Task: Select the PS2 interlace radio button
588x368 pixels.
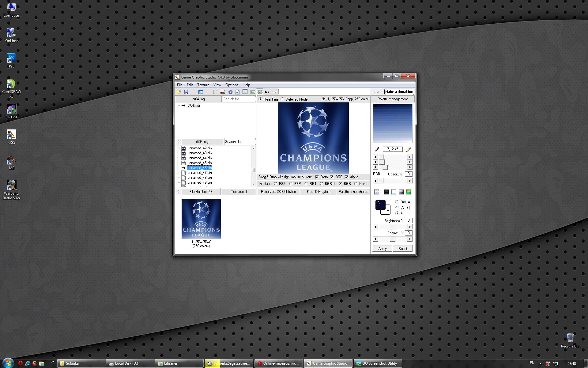Action: (276, 184)
